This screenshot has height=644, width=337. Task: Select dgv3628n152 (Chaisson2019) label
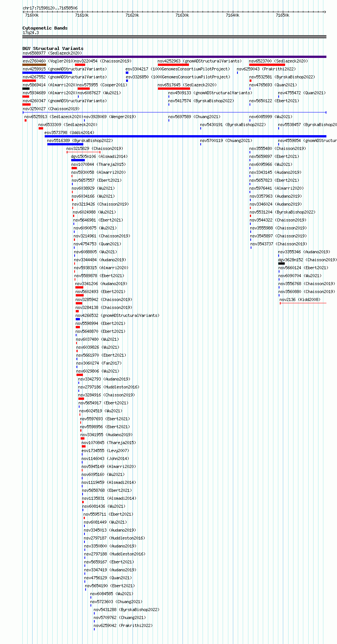[307, 260]
